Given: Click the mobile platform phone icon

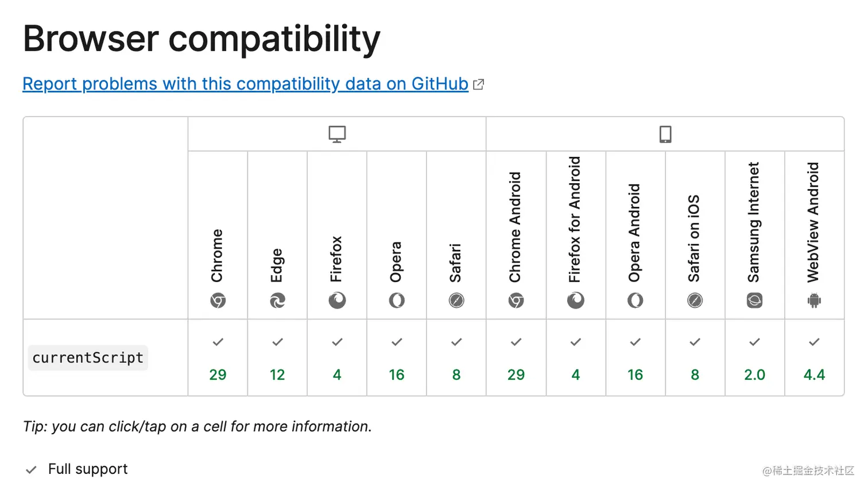Looking at the screenshot, I should click(665, 134).
